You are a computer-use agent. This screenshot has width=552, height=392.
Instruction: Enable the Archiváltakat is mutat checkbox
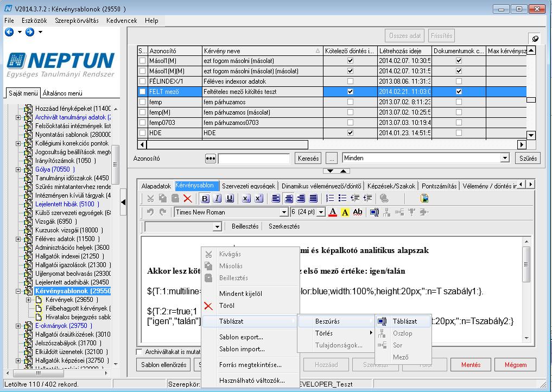point(139,351)
